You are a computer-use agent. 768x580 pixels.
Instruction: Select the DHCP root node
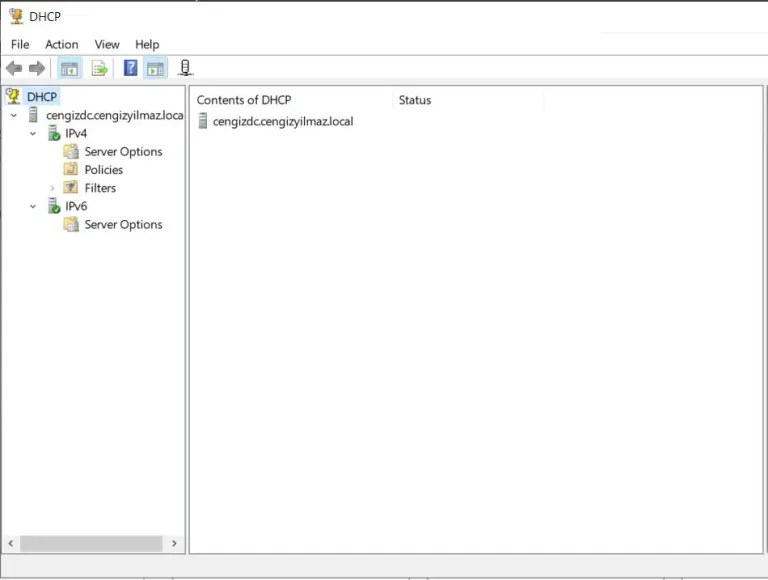[x=41, y=97]
